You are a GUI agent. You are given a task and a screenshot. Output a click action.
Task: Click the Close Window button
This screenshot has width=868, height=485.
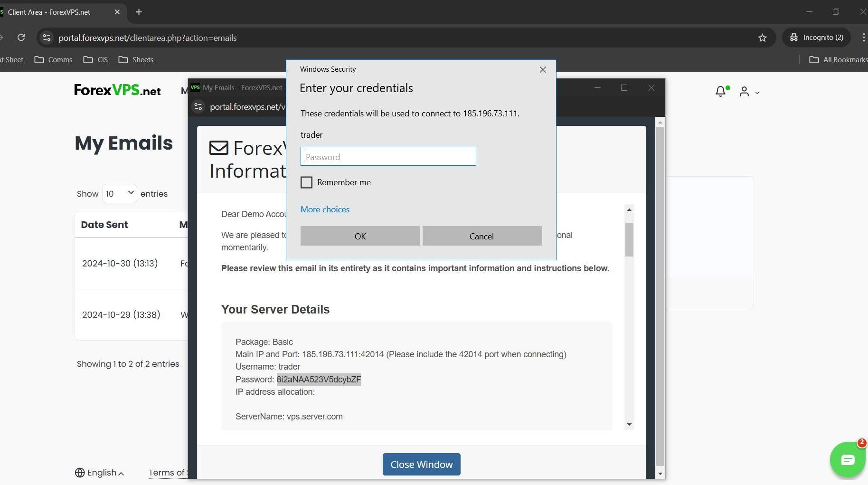pyautogui.click(x=422, y=465)
